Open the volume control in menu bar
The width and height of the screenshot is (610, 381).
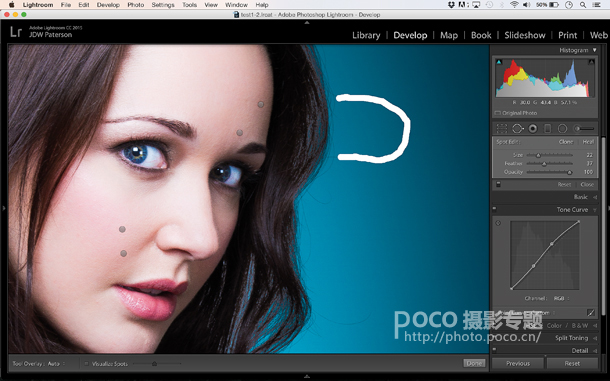[526, 5]
